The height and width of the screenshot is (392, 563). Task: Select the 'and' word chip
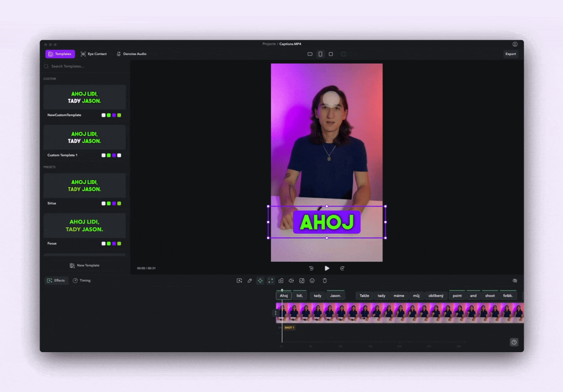pyautogui.click(x=473, y=296)
